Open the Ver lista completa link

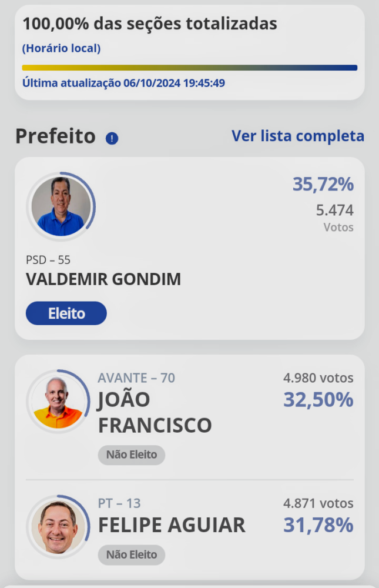tap(298, 136)
